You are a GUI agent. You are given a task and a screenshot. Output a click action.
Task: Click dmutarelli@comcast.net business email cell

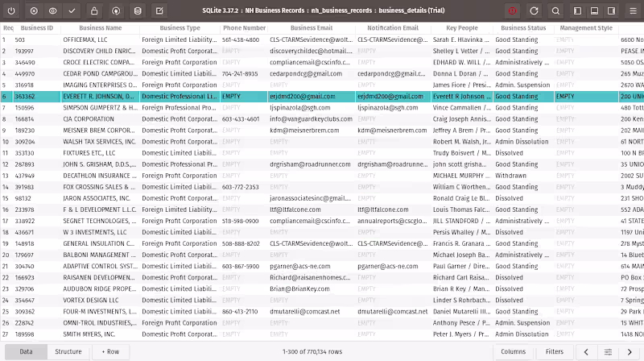click(312, 312)
